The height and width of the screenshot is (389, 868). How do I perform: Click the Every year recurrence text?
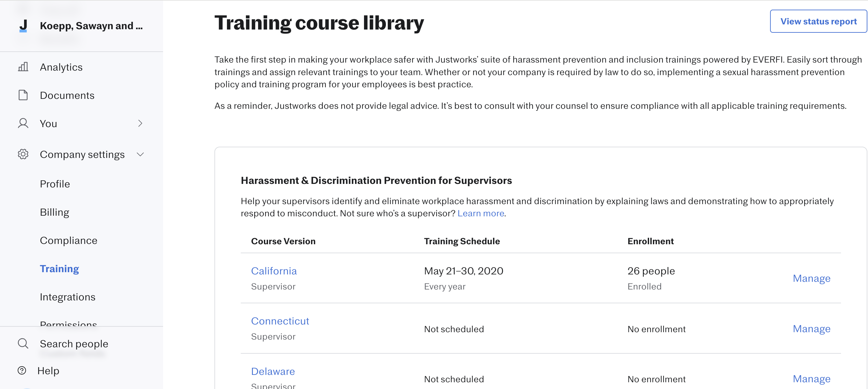(x=445, y=286)
